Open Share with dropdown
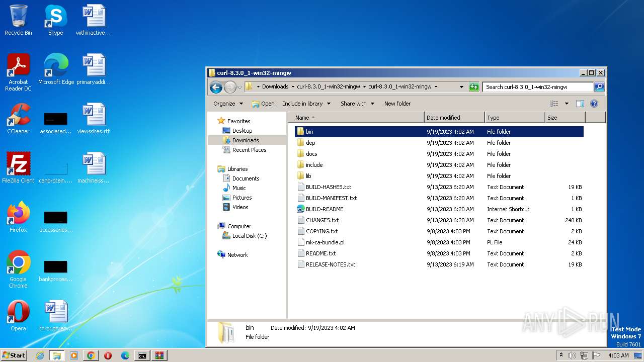 (x=357, y=104)
